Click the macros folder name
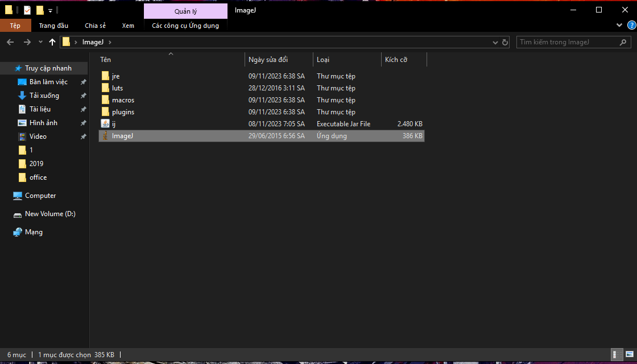The height and width of the screenshot is (364, 637). pyautogui.click(x=123, y=100)
